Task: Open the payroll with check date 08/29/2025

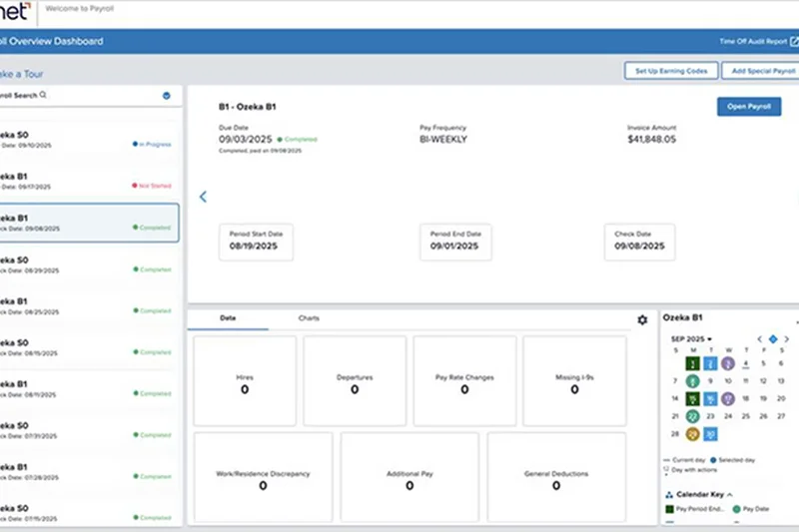Action: 89,265
